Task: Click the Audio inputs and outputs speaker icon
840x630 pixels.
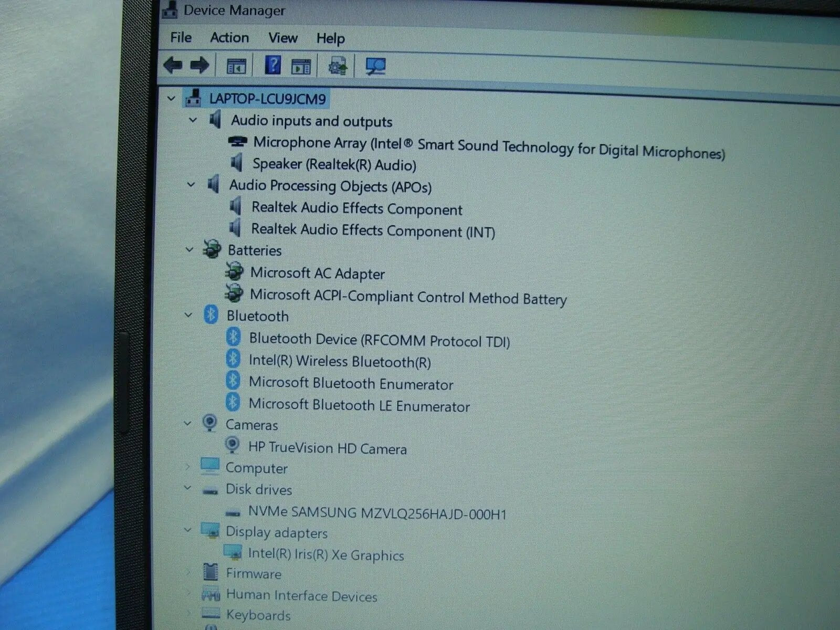Action: (215, 120)
